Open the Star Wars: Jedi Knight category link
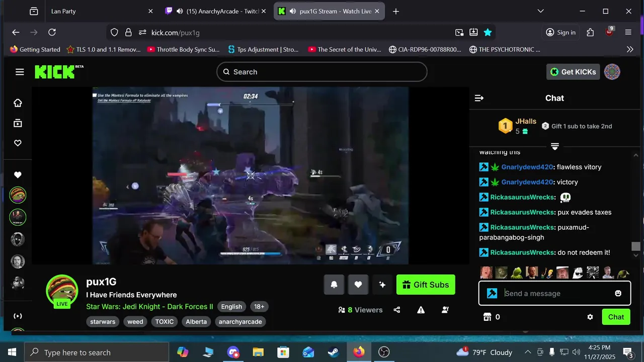This screenshot has height=362, width=644. 150,307
